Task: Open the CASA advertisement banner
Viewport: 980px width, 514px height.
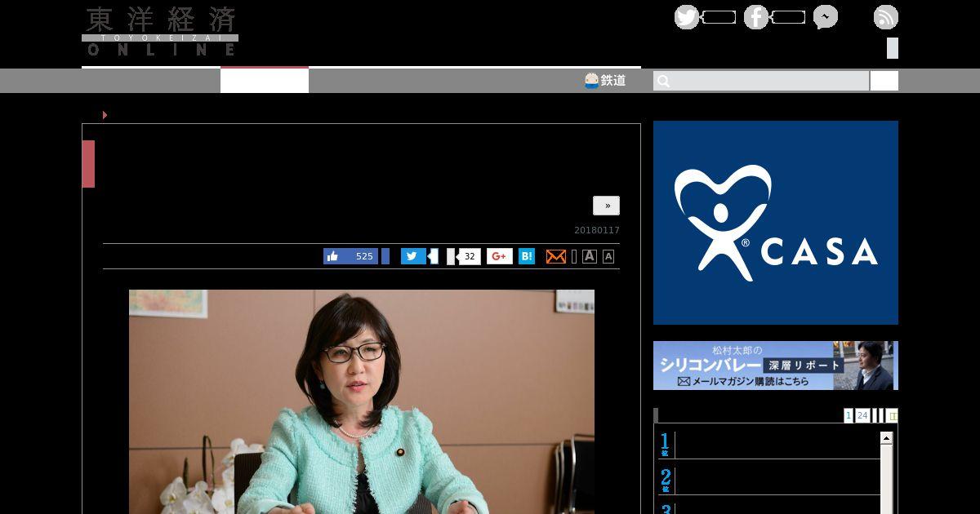Action: [776, 223]
